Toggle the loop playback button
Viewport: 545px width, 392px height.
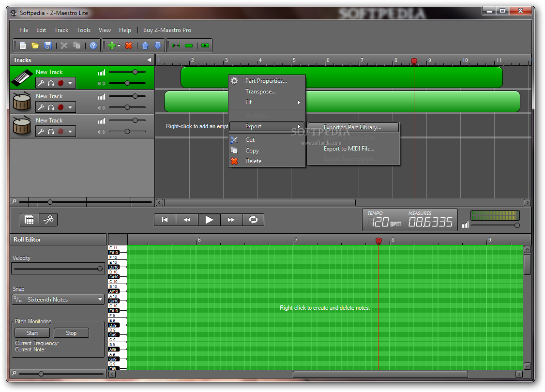(x=254, y=220)
